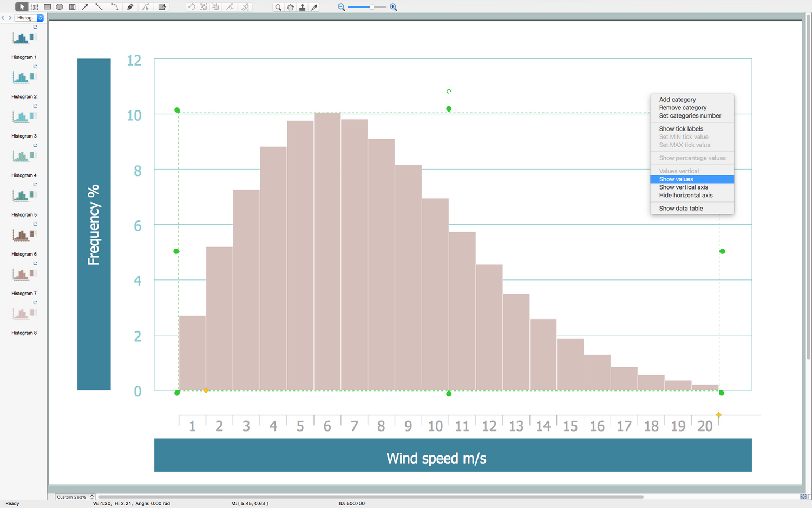
Task: Select the Histogram 3 thumbnail
Action: tap(24, 117)
